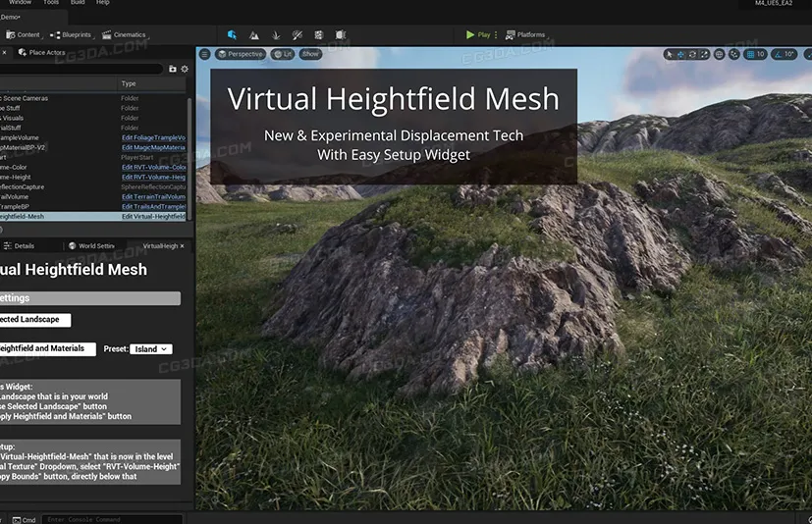Choose the rotate gizmo tool
Screen dimensions: 812x524
(692, 54)
